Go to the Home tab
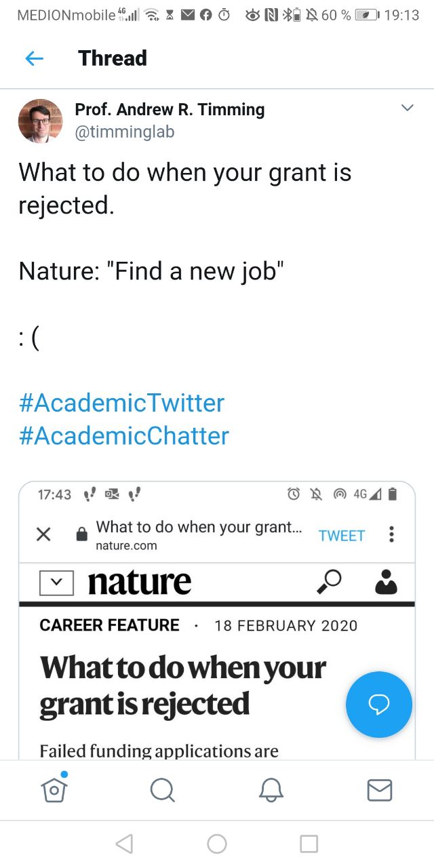Viewport: 434px width, 868px height. point(55,789)
